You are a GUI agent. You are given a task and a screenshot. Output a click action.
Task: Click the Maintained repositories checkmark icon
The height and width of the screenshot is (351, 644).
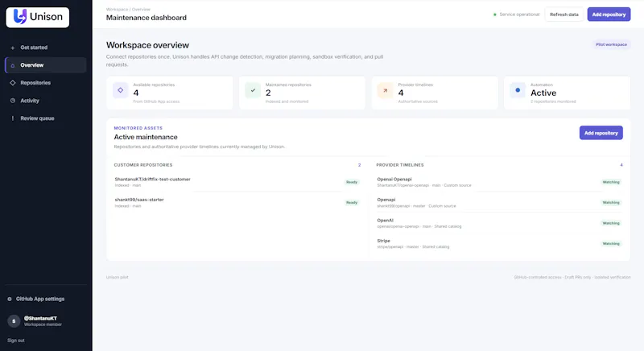tap(253, 90)
